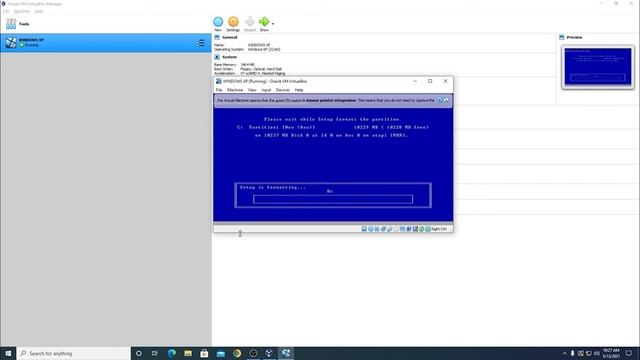This screenshot has width=640, height=360.
Task: Open Microsoft Store from the taskbar
Action: click(204, 353)
